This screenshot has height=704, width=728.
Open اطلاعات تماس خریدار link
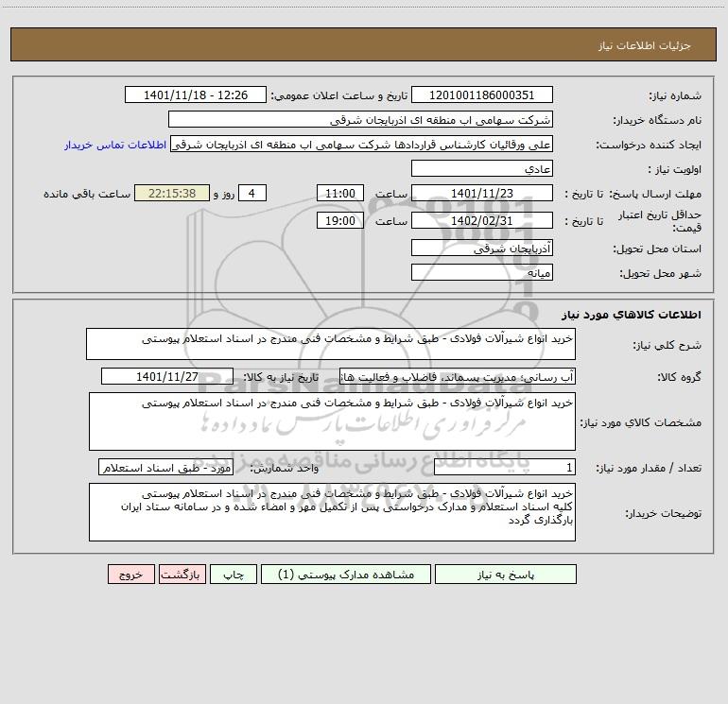[115, 145]
